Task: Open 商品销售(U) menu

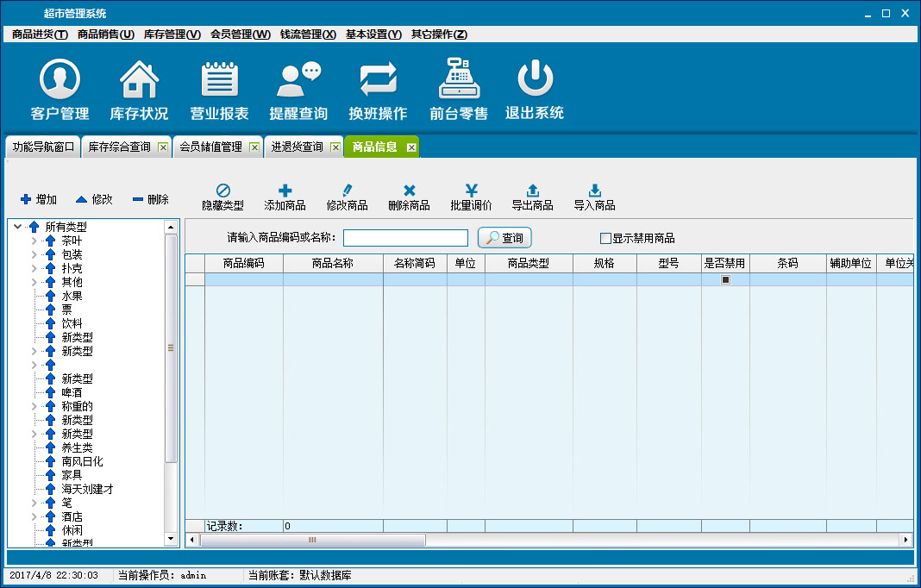Action: [x=106, y=34]
